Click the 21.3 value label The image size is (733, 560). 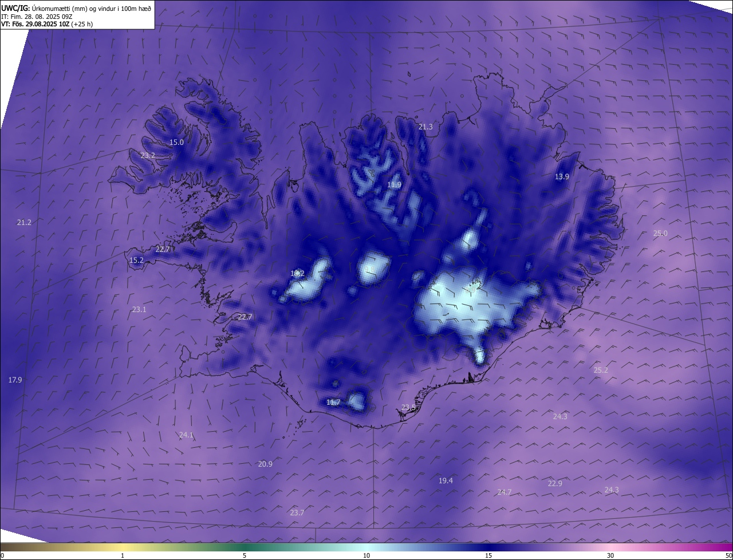[425, 127]
